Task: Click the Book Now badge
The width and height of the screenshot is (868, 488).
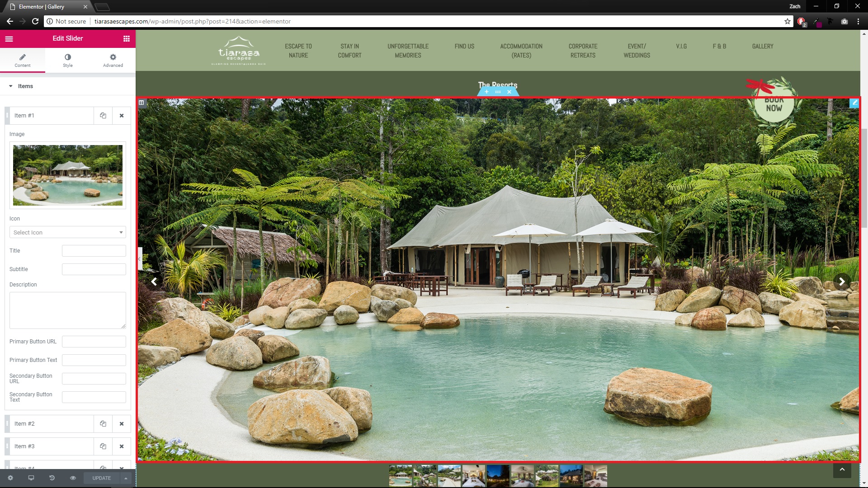Action: point(774,102)
